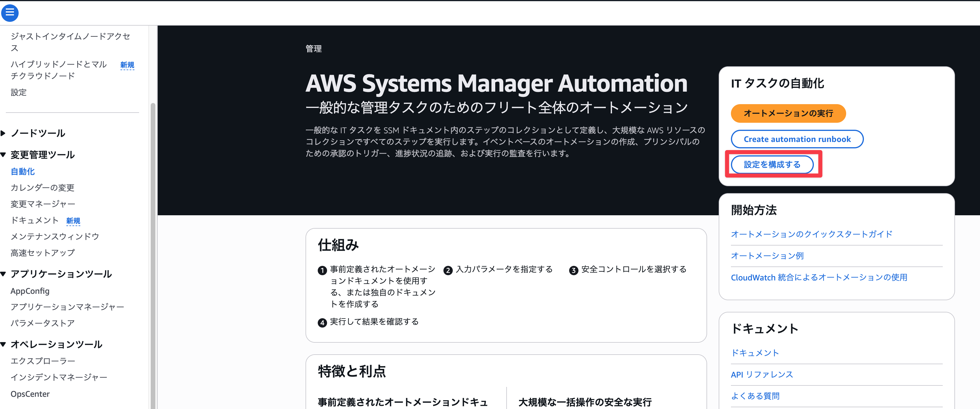Expand the ノードツール section
Screen dimensions: 980x409
point(3,133)
